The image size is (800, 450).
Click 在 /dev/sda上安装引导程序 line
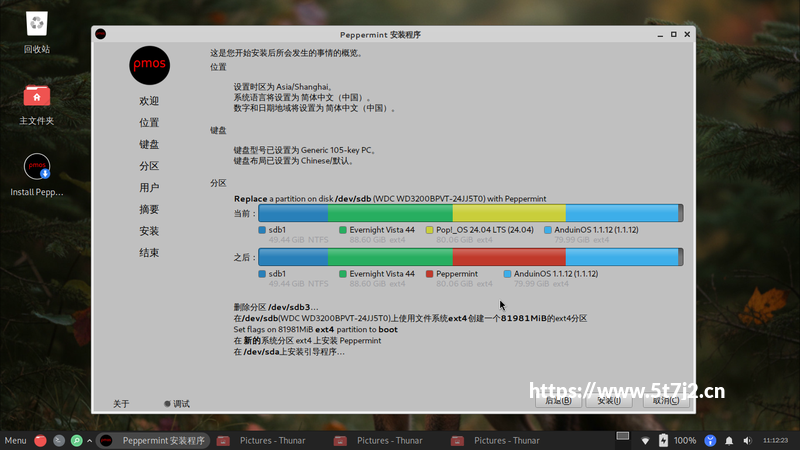point(289,352)
